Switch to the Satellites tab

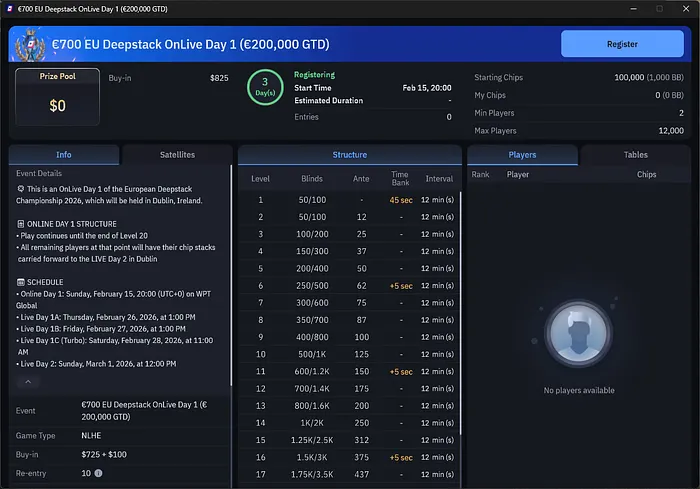[x=177, y=155]
